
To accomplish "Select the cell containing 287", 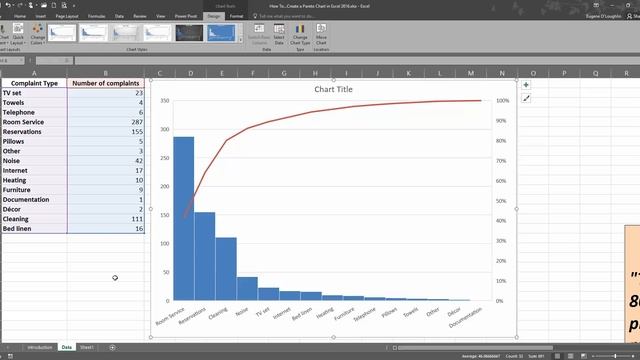I will (106, 122).
